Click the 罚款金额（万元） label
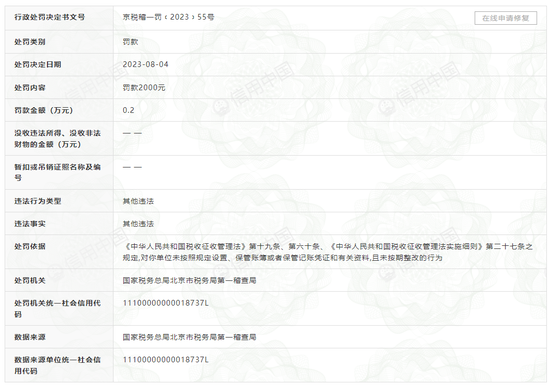Screen dimensions: 550x386 (44, 110)
